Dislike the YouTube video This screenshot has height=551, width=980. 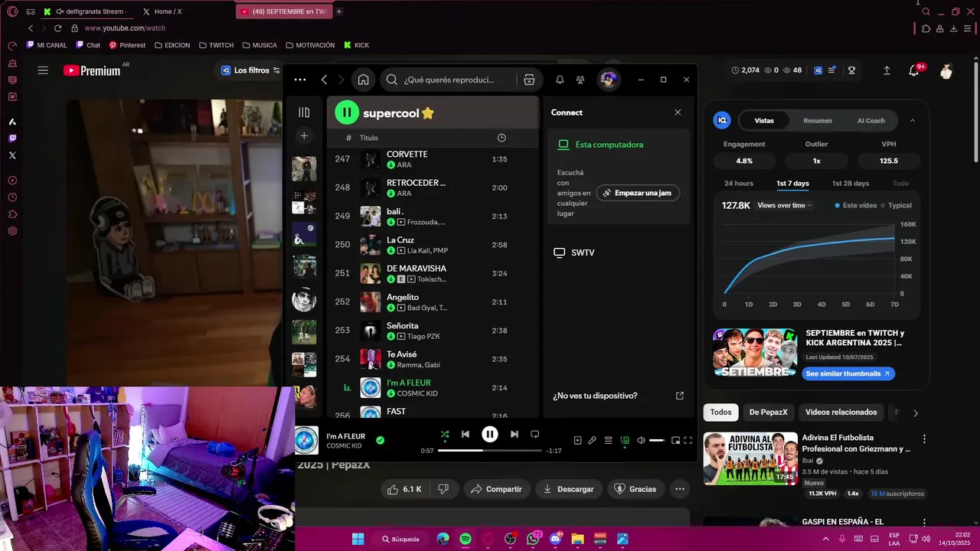pos(443,489)
